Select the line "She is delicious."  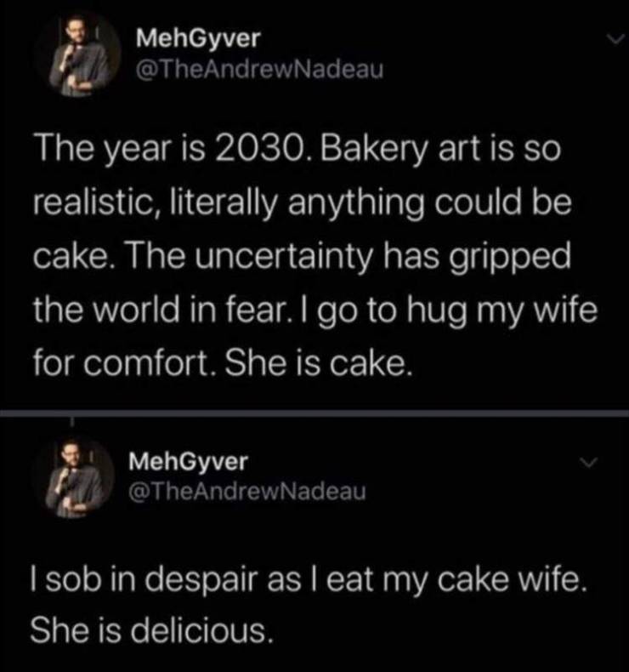(151, 630)
